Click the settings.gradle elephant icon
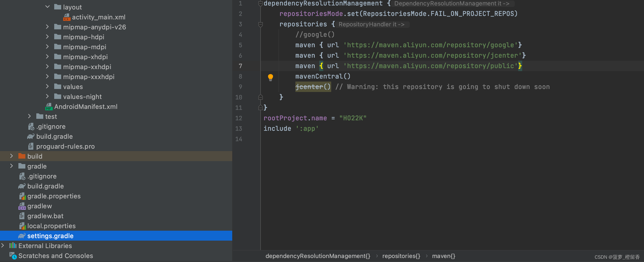The height and width of the screenshot is (262, 644). pos(22,236)
